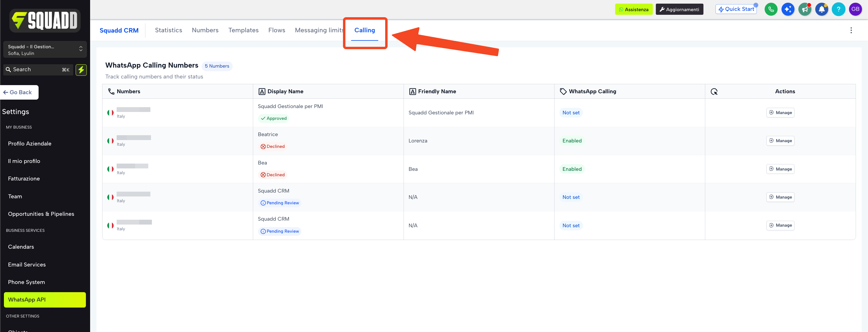The height and width of the screenshot is (332, 868).
Task: Click the Declined badge under Beatrice
Action: tap(272, 146)
